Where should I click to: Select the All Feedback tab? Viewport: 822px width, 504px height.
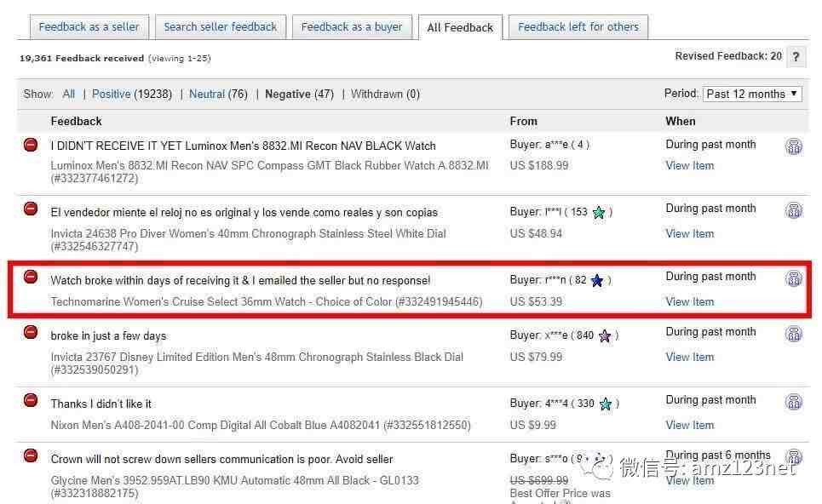tap(460, 27)
